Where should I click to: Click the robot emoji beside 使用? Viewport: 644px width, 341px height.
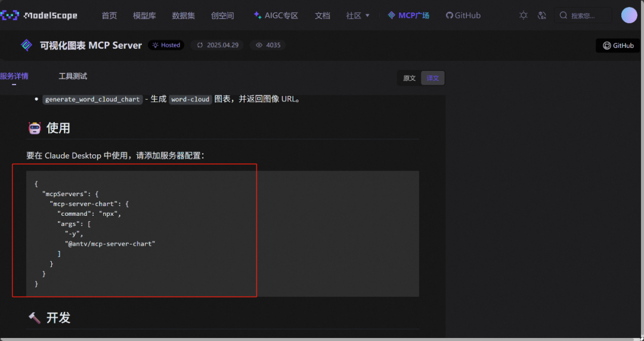pos(35,128)
